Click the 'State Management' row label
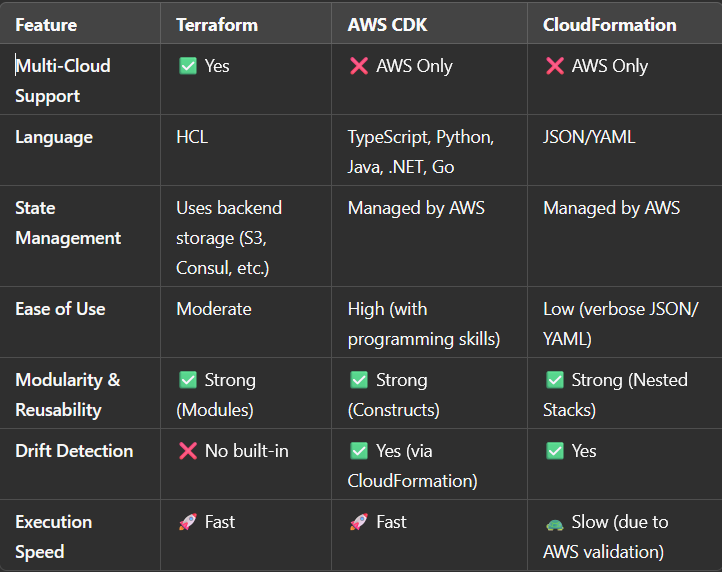Viewport: 722px width, 572px height. [x=68, y=223]
